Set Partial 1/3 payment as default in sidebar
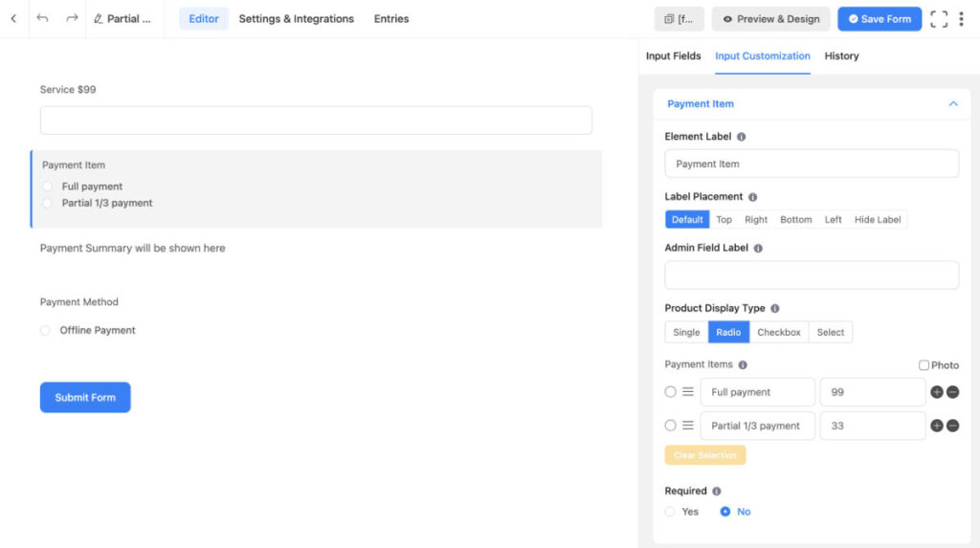980x548 pixels. tap(670, 426)
